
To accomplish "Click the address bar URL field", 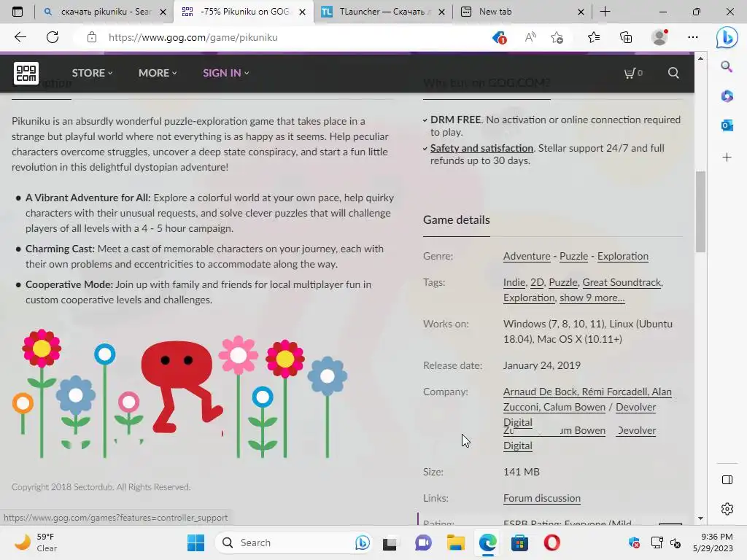I will (x=286, y=37).
